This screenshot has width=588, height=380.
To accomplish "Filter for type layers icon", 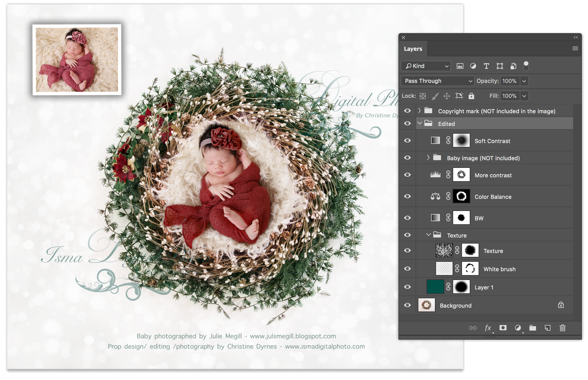I will click(x=486, y=66).
